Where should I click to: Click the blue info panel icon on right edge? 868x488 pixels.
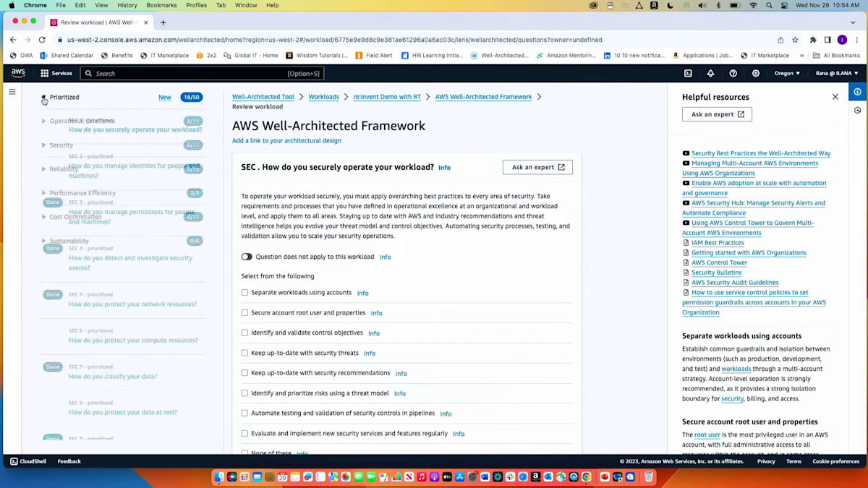coord(857,92)
